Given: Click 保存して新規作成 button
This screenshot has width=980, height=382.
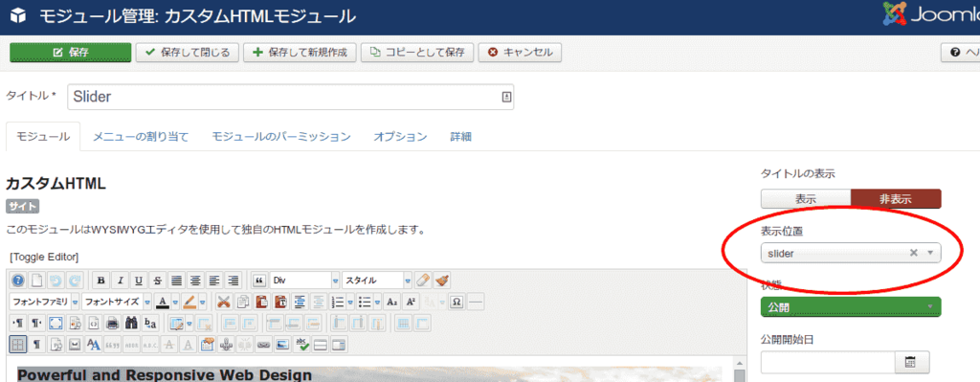Looking at the screenshot, I should click(300, 53).
